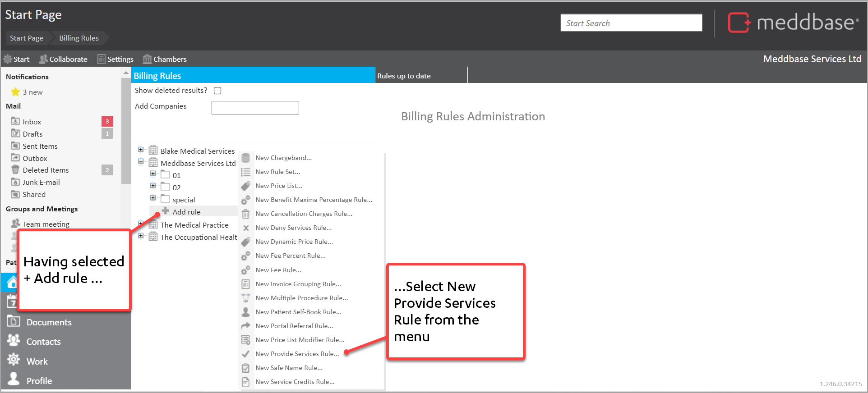
Task: Open the Settings menu
Action: point(115,59)
